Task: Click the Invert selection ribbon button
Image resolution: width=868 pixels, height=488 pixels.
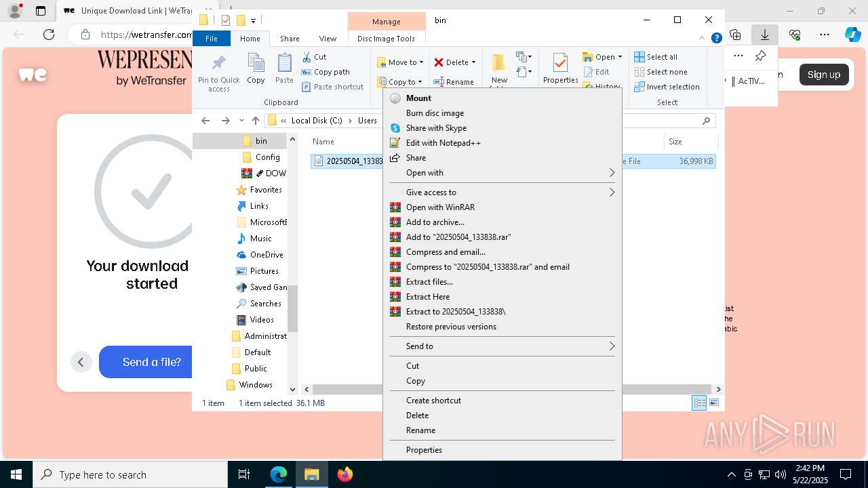Action: click(667, 87)
